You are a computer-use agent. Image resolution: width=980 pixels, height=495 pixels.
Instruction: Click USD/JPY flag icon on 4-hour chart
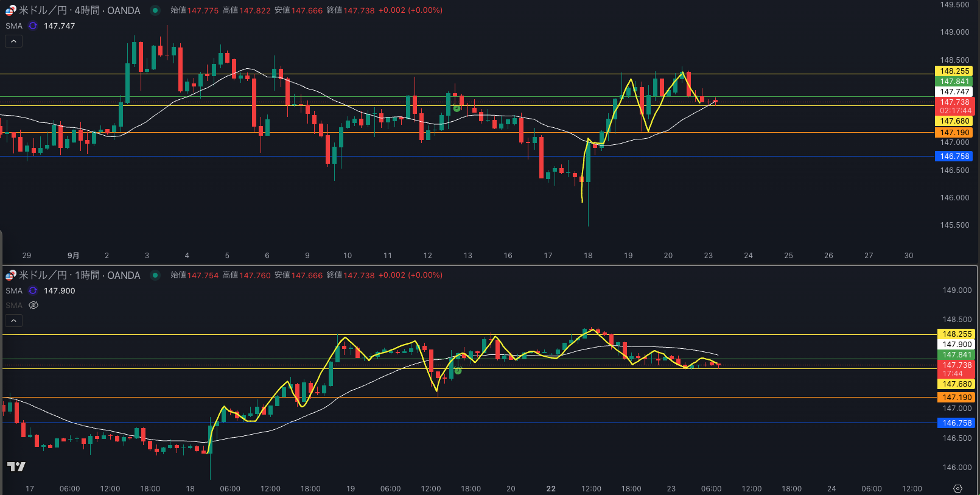pos(10,10)
